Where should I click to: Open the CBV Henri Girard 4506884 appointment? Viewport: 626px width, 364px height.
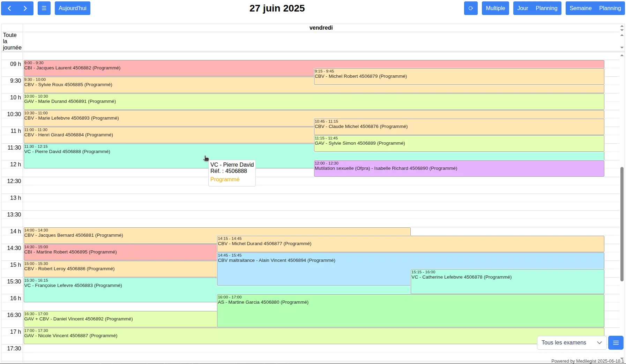click(169, 135)
